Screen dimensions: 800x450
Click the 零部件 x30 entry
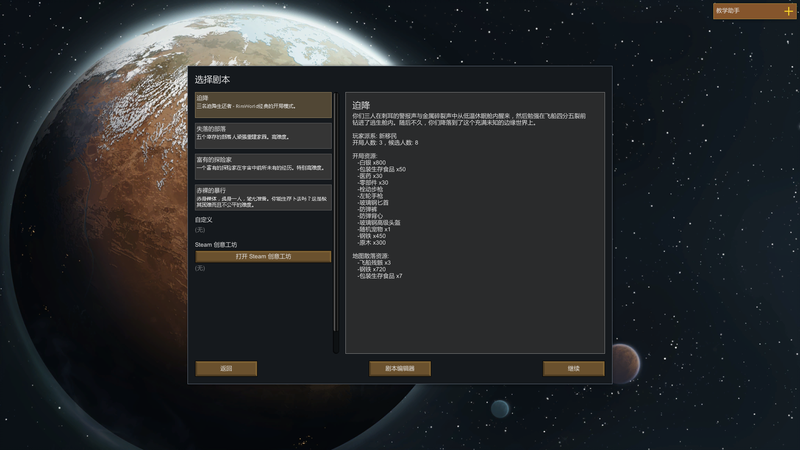tap(373, 183)
